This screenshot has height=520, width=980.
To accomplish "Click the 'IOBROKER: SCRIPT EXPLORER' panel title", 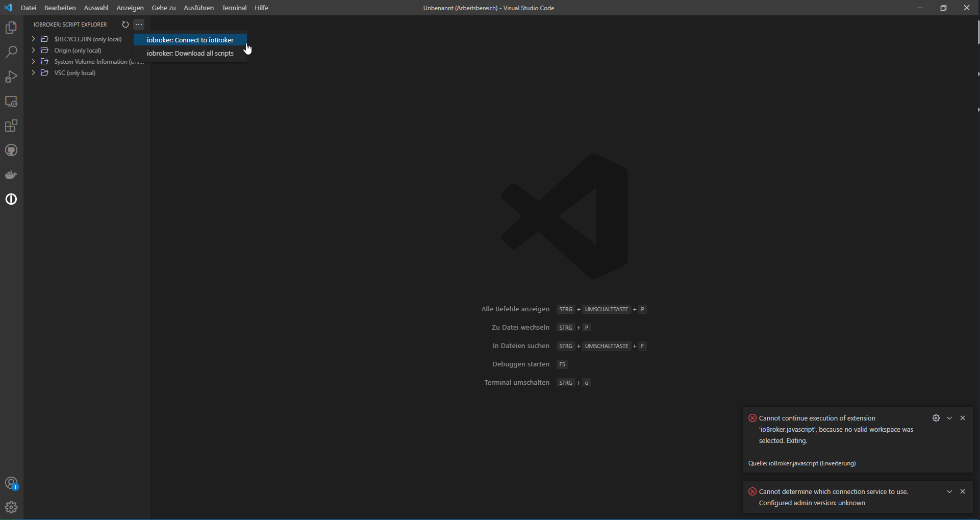I will point(70,24).
